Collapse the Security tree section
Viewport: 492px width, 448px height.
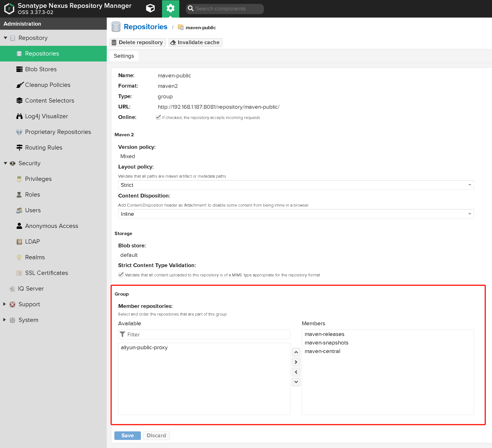[x=5, y=163]
